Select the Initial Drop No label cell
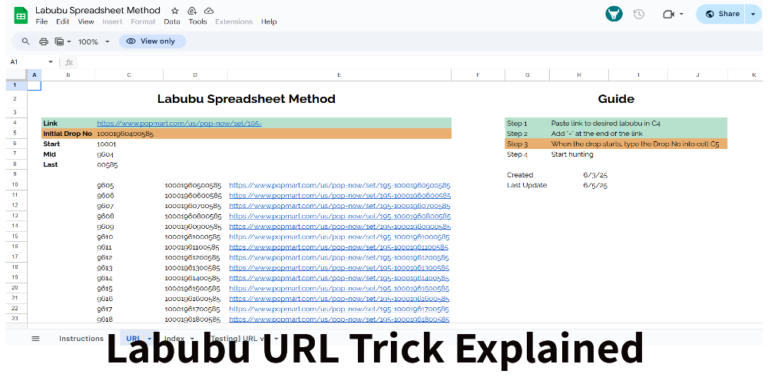This screenshot has width=768, height=384. pos(68,134)
